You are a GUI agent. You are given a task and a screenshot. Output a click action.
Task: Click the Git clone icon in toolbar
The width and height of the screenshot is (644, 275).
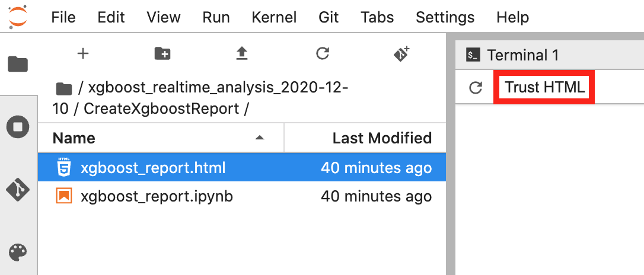pos(401,54)
